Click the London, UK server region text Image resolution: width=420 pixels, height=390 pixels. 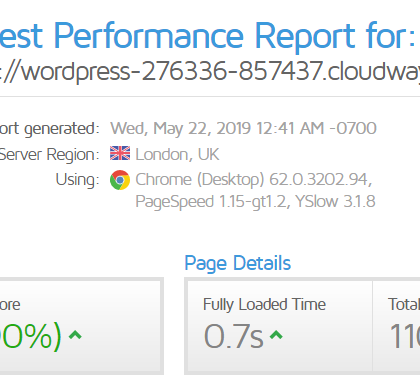point(177,154)
